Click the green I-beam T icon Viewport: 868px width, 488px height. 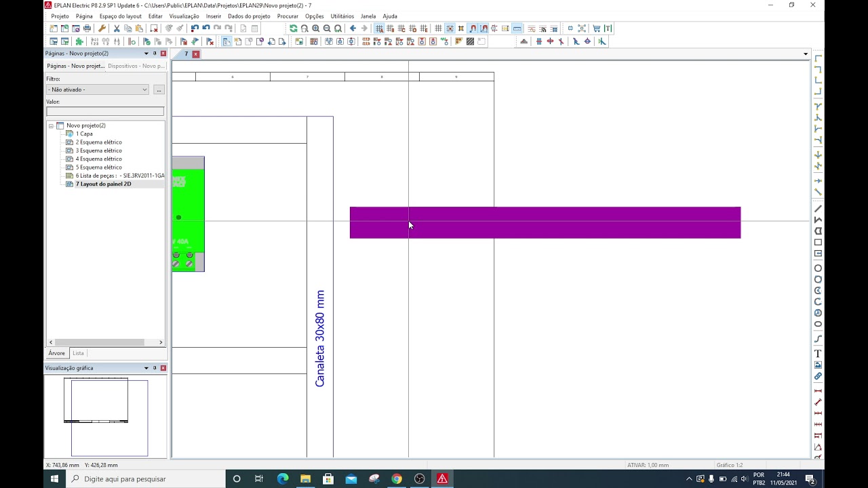(608, 28)
